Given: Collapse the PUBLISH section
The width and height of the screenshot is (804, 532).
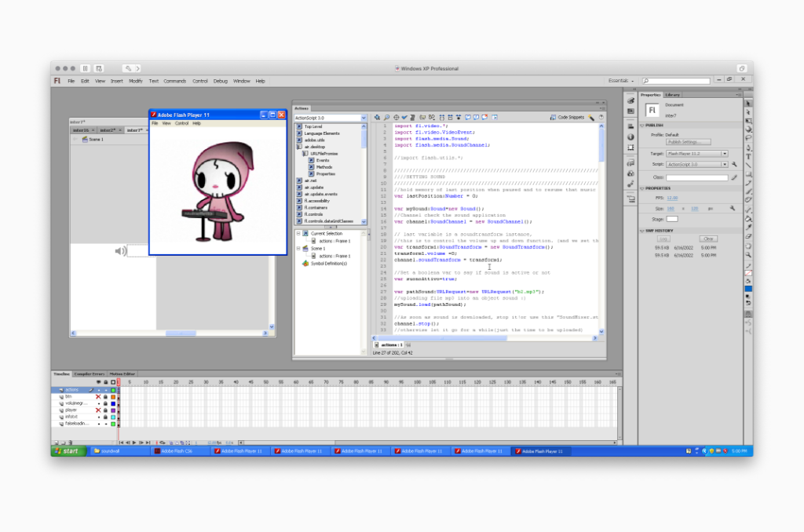Looking at the screenshot, I should (x=642, y=125).
